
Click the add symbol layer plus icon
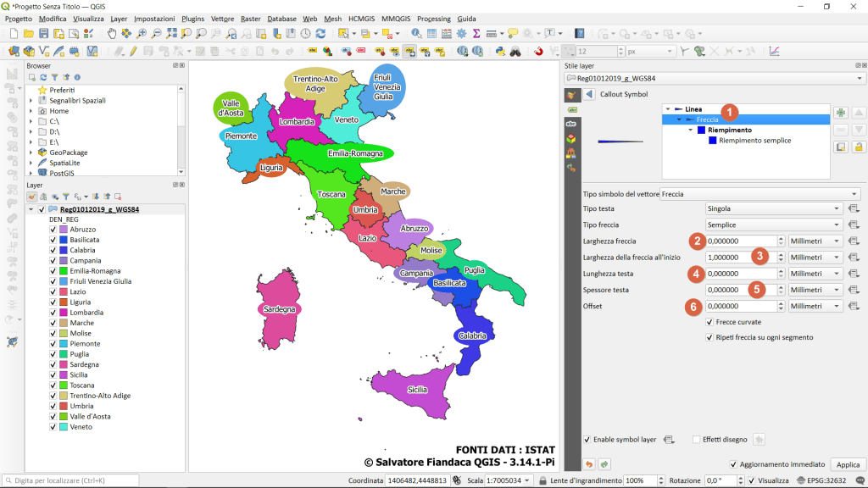point(841,113)
